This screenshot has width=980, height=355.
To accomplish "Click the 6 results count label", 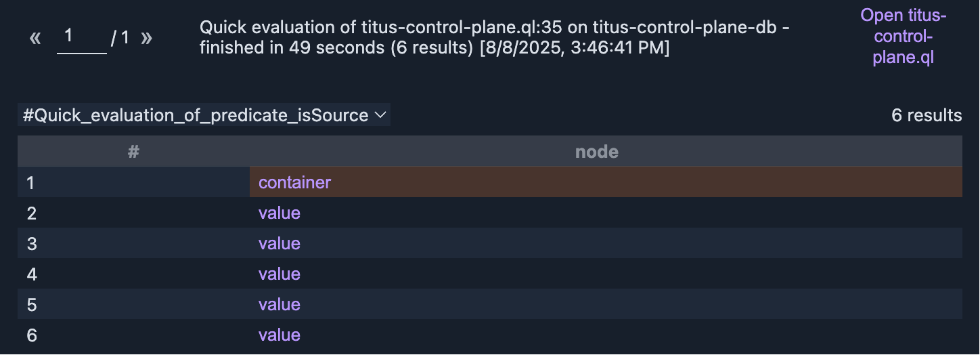I will tap(926, 115).
